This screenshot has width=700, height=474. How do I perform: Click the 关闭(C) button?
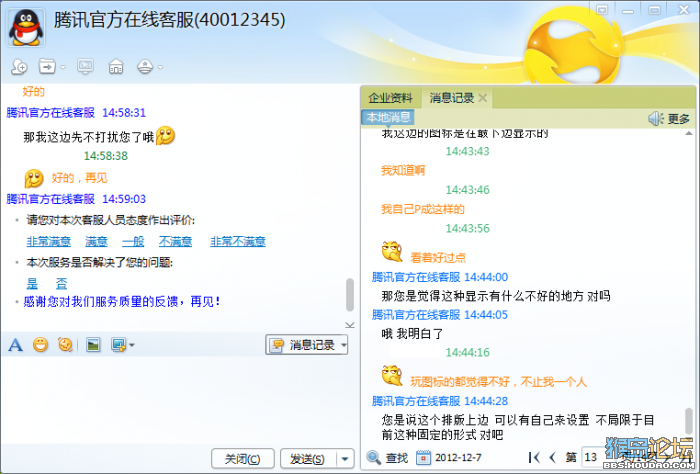tap(243, 459)
